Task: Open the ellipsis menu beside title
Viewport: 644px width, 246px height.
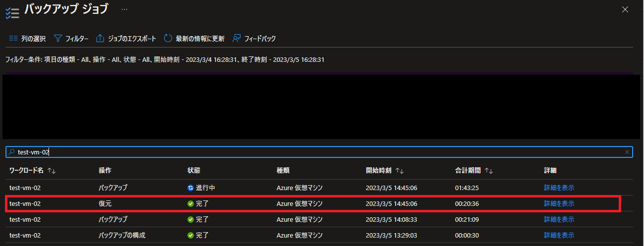Action: point(124,9)
